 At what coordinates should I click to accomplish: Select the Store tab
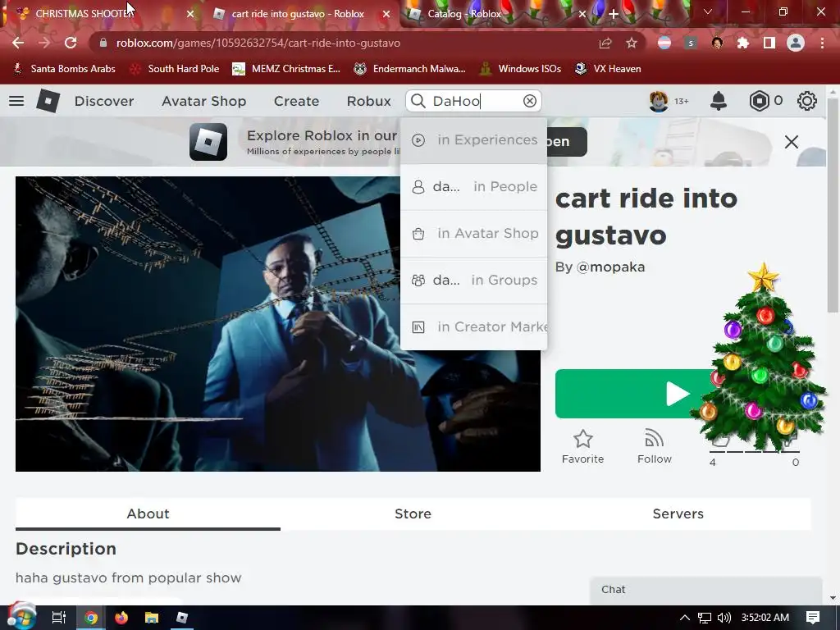(413, 514)
